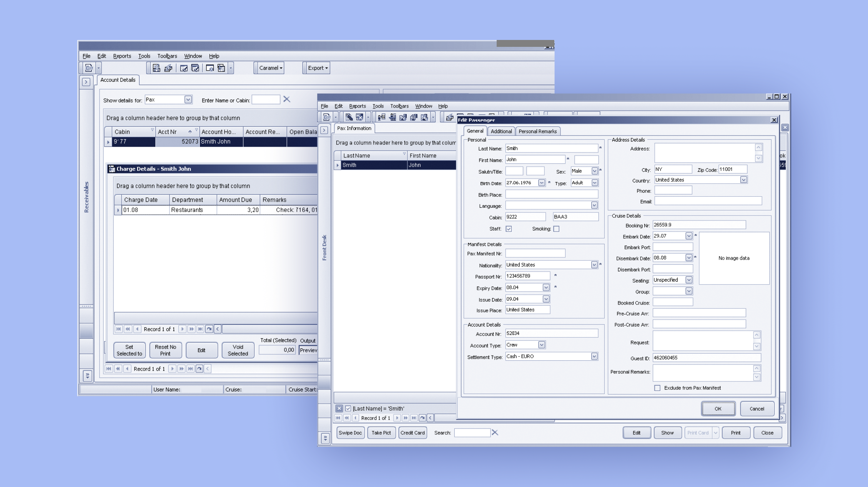Remove the Last Name filter with X icon

[339, 409]
